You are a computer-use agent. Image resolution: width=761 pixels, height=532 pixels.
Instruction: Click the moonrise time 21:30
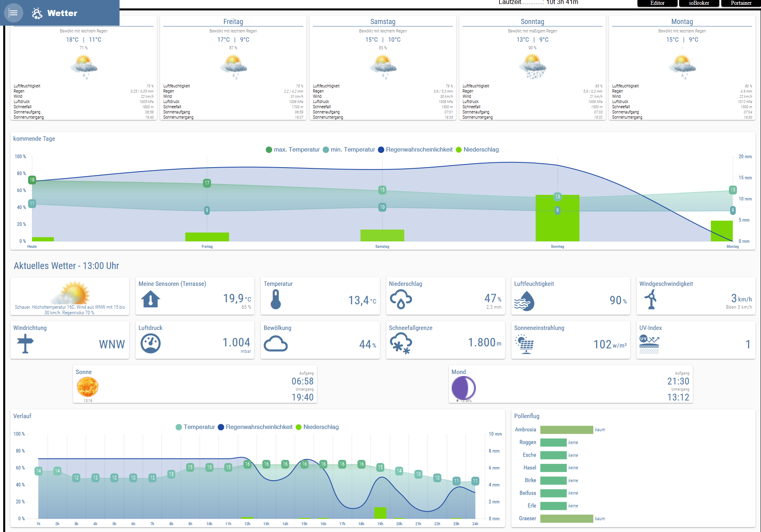[x=678, y=381]
